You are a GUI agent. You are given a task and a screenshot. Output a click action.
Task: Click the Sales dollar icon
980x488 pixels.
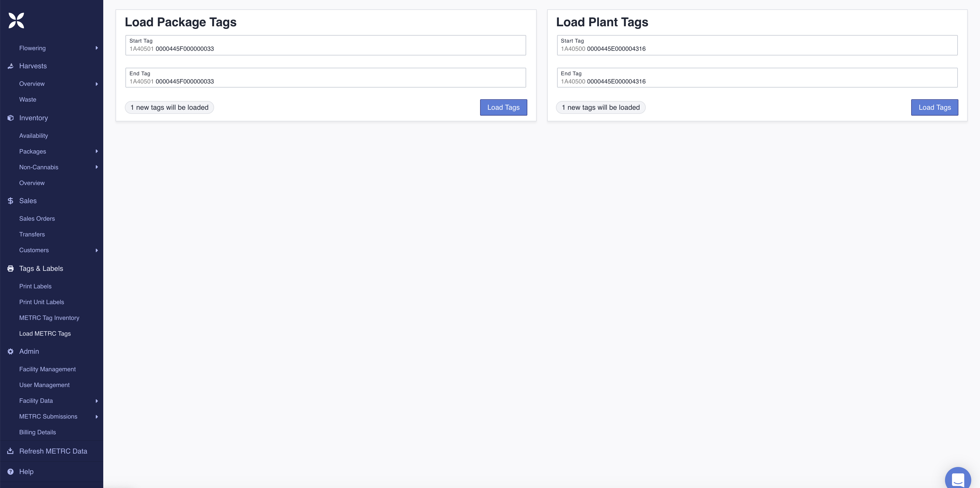pyautogui.click(x=11, y=201)
